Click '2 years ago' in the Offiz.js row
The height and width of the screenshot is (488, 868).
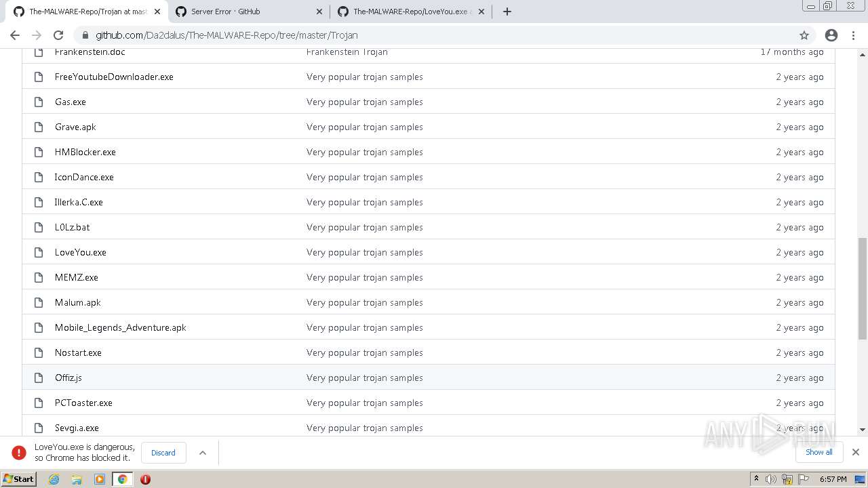click(800, 378)
